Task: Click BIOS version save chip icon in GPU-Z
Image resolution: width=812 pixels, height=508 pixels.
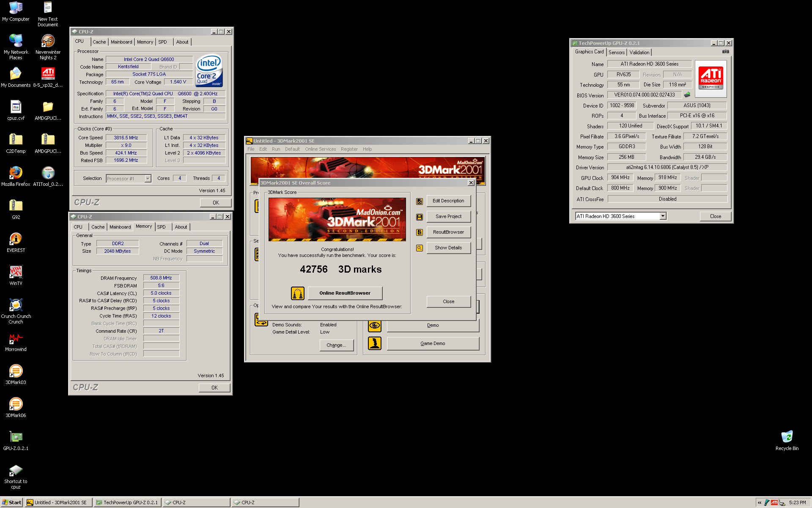Action: click(x=687, y=95)
